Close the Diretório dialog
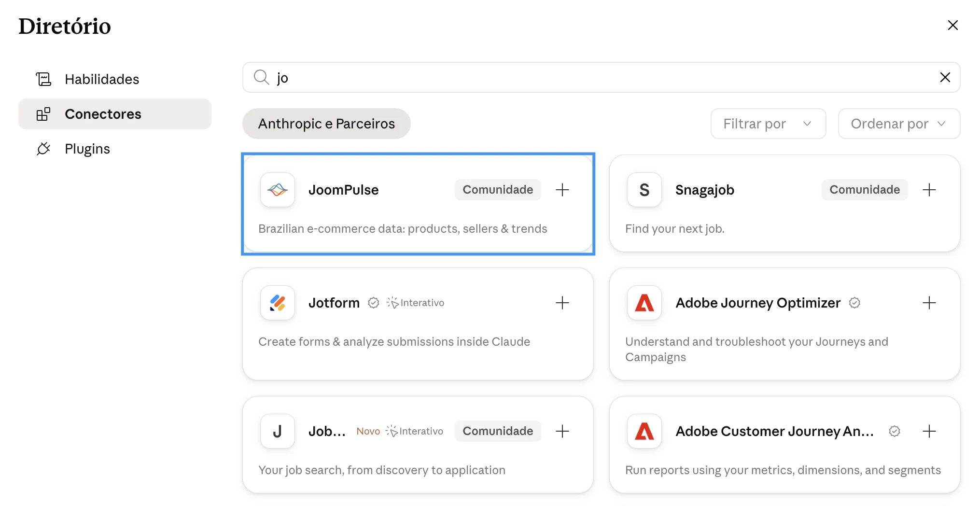The width and height of the screenshot is (980, 506). pyautogui.click(x=953, y=25)
